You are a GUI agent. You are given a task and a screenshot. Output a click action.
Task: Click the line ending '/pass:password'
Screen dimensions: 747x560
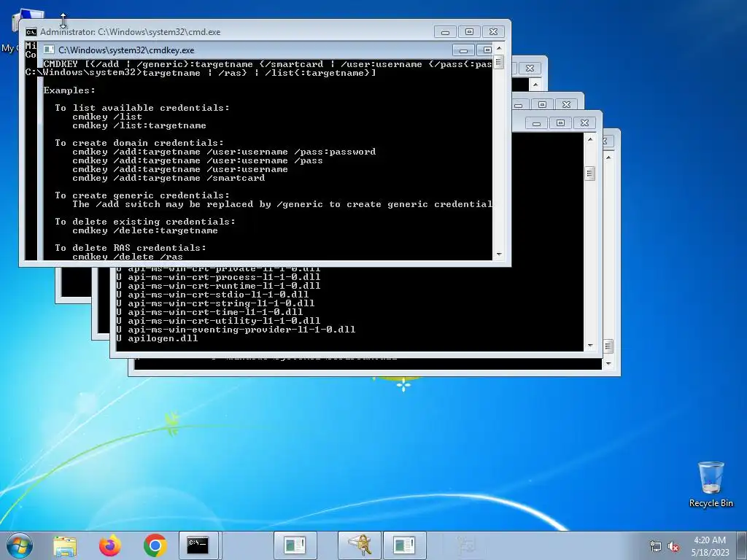(224, 152)
